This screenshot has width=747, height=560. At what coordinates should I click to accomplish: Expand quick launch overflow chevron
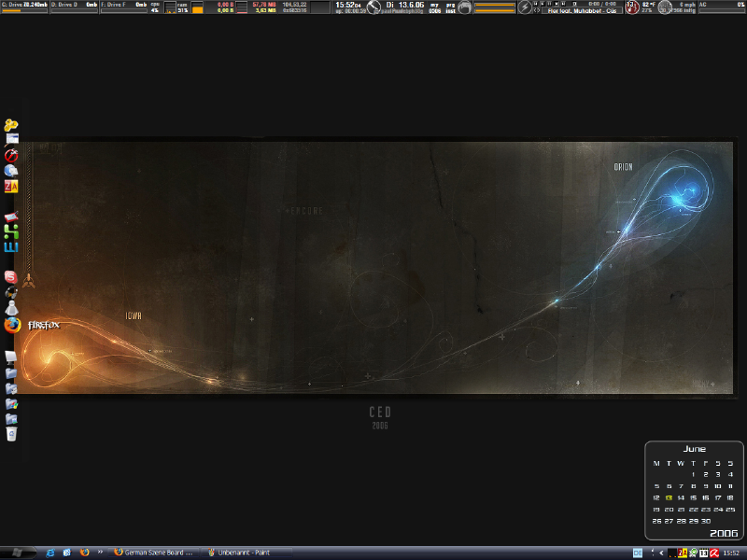[100, 552]
